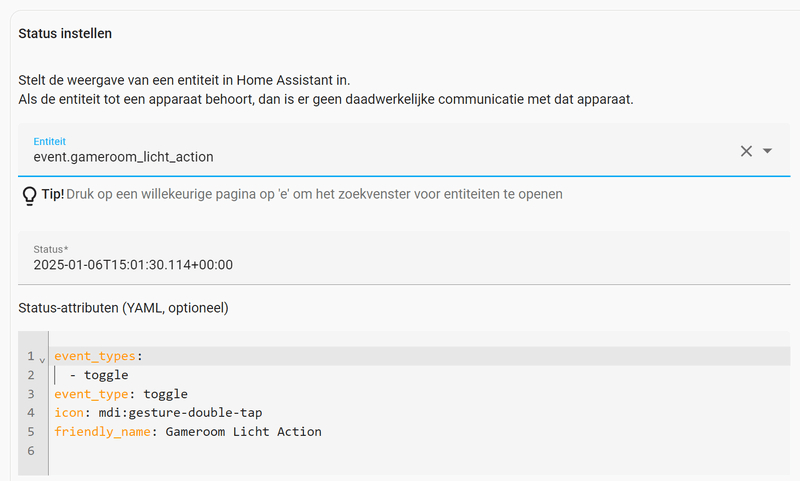The height and width of the screenshot is (481, 800).
Task: Click line number 6 in the YAML gutter
Action: point(31,451)
